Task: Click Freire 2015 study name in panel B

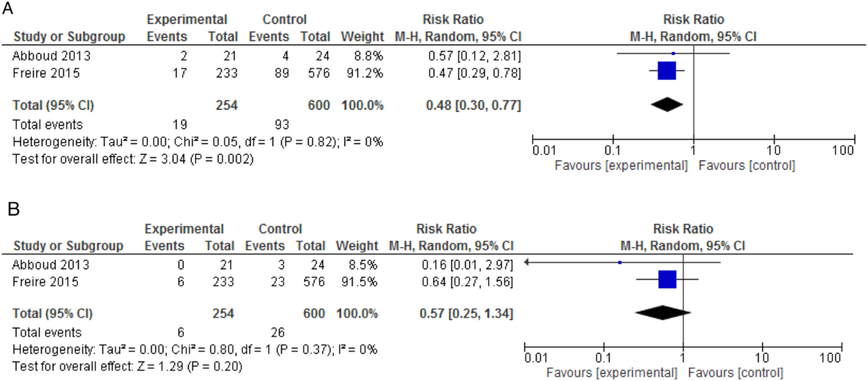Action: [46, 282]
